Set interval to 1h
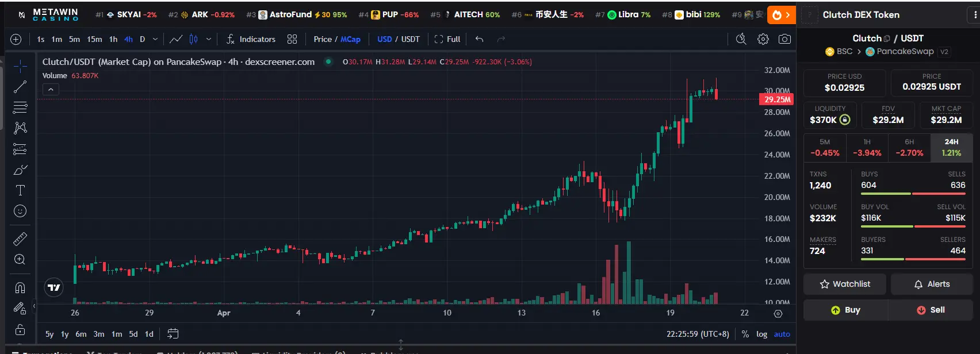This screenshot has height=354, width=980. point(113,39)
